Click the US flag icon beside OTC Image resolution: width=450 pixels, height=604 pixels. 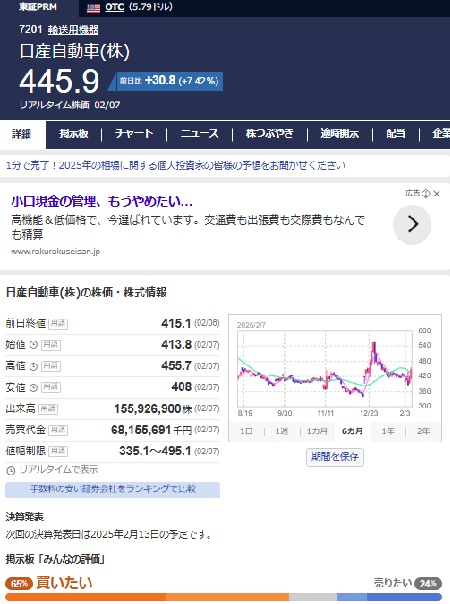point(93,8)
